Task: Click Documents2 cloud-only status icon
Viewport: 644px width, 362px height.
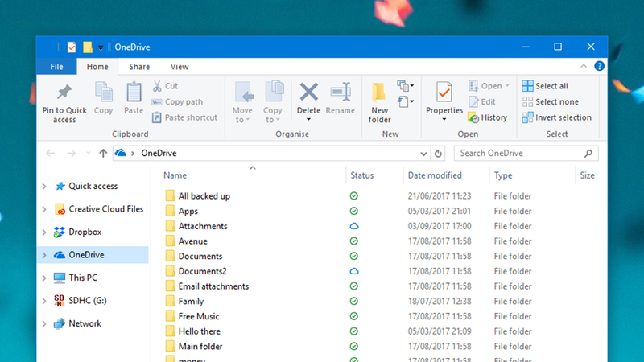Action: (x=354, y=271)
